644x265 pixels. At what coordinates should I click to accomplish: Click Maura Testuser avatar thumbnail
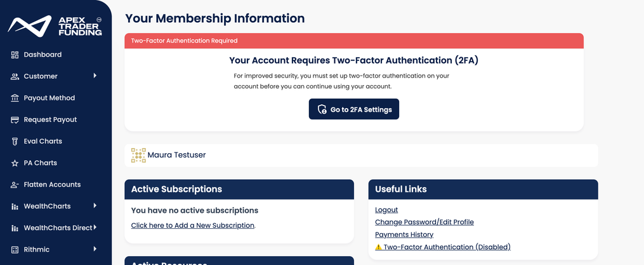coord(138,155)
